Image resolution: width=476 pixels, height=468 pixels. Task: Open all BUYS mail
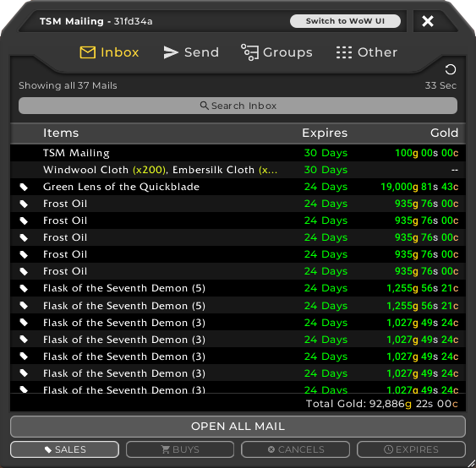[x=180, y=449]
